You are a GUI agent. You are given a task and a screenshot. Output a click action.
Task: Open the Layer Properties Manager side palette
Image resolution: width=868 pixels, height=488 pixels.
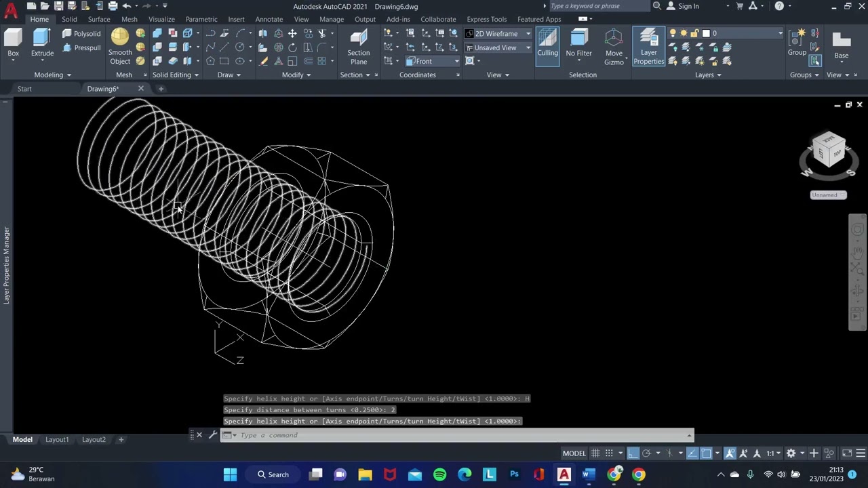click(6, 265)
